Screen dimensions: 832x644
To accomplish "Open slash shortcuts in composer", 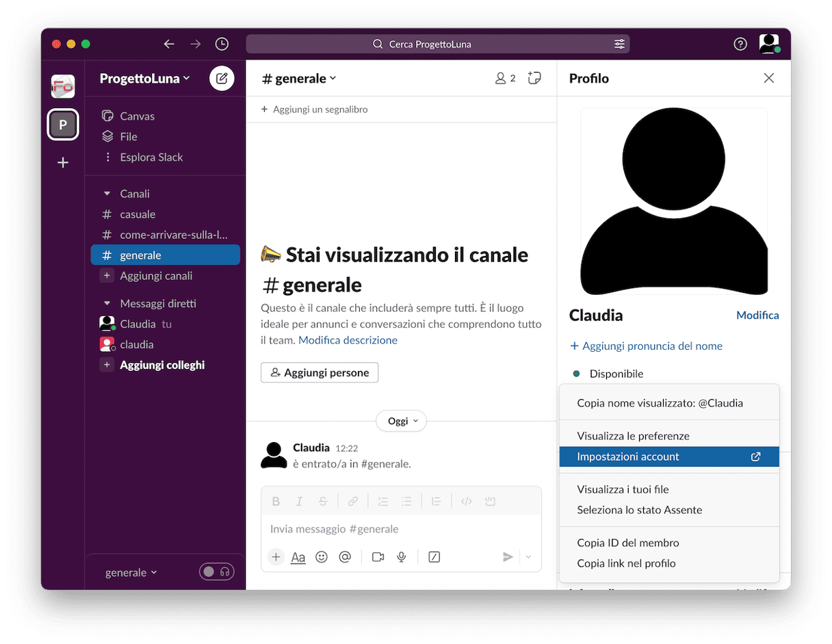I will tap(434, 557).
